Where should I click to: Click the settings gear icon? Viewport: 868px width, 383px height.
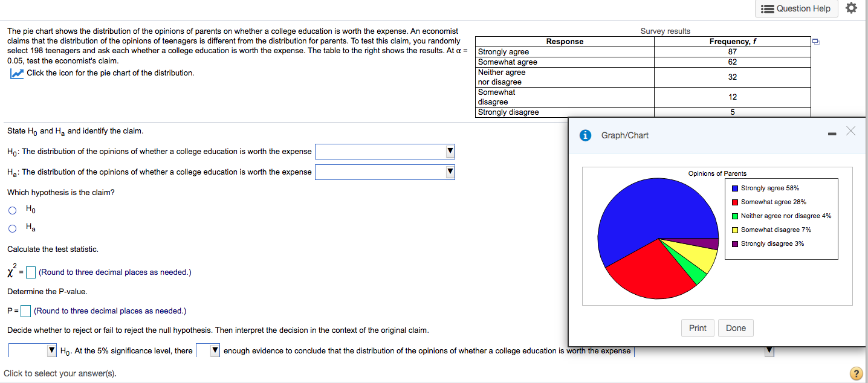point(851,8)
